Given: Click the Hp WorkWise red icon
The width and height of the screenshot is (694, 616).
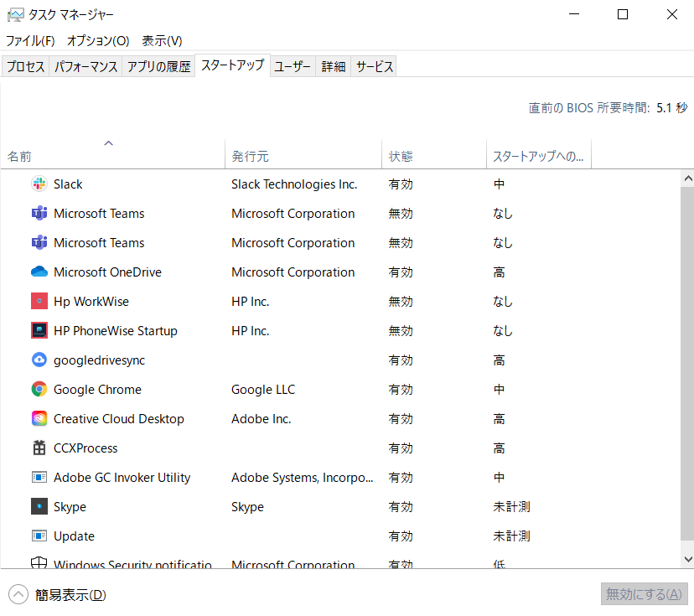Looking at the screenshot, I should coord(39,301).
